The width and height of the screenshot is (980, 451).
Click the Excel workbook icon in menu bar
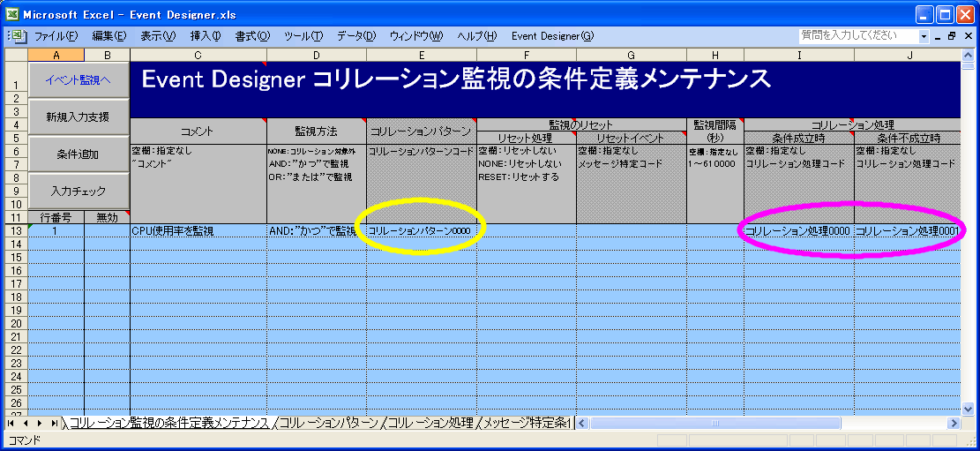click(x=18, y=36)
